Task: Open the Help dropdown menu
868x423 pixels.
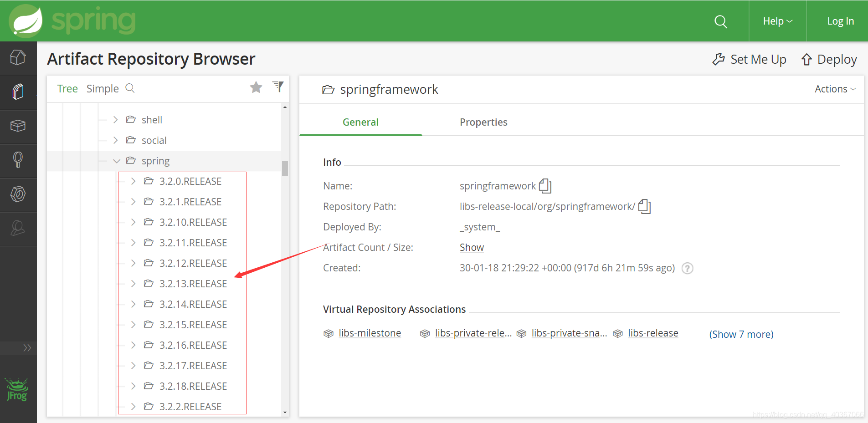Action: click(778, 21)
